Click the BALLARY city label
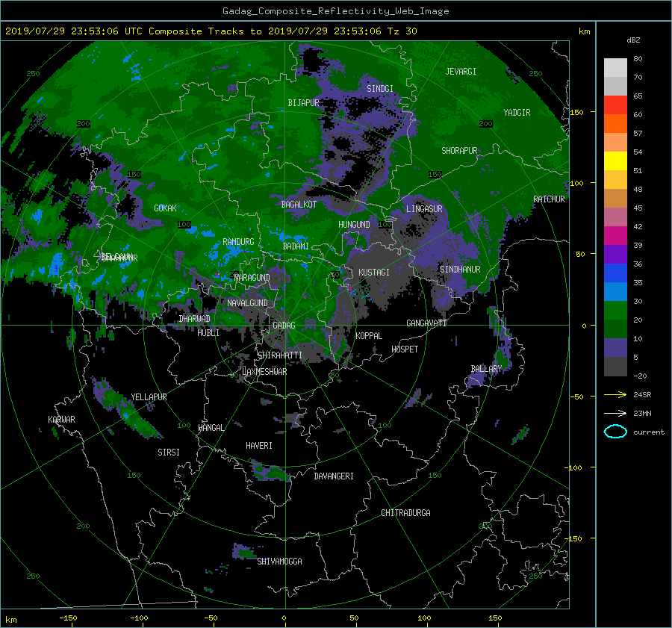 click(x=486, y=369)
